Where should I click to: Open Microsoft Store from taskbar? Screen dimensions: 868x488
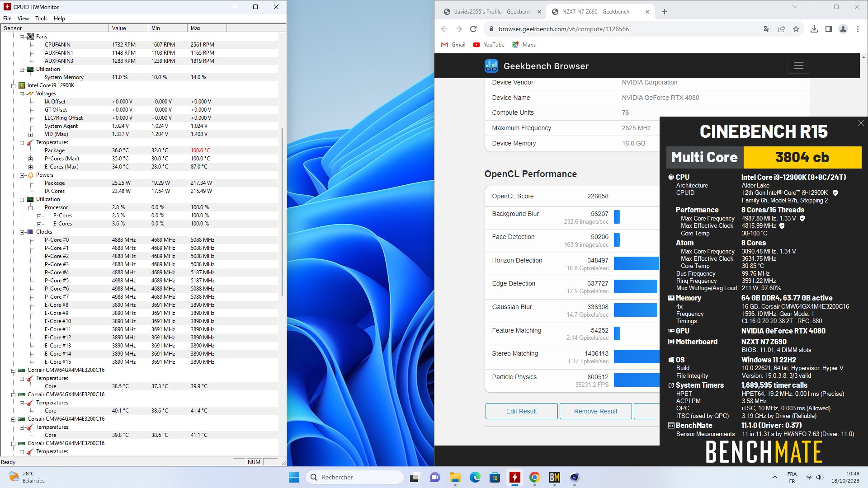(495, 477)
